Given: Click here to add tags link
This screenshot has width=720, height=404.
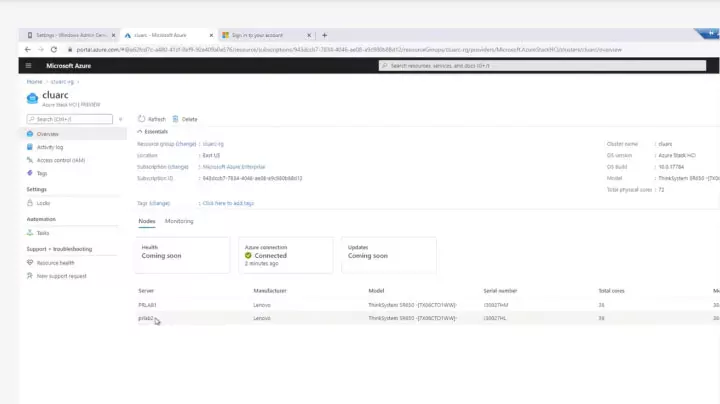Looking at the screenshot, I should tap(228, 203).
